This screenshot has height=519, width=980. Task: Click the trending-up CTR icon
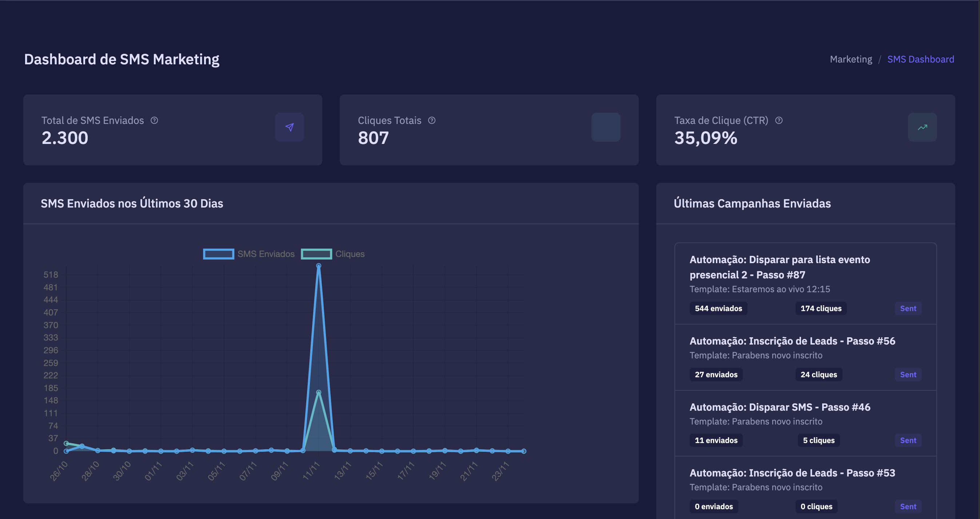pos(922,127)
